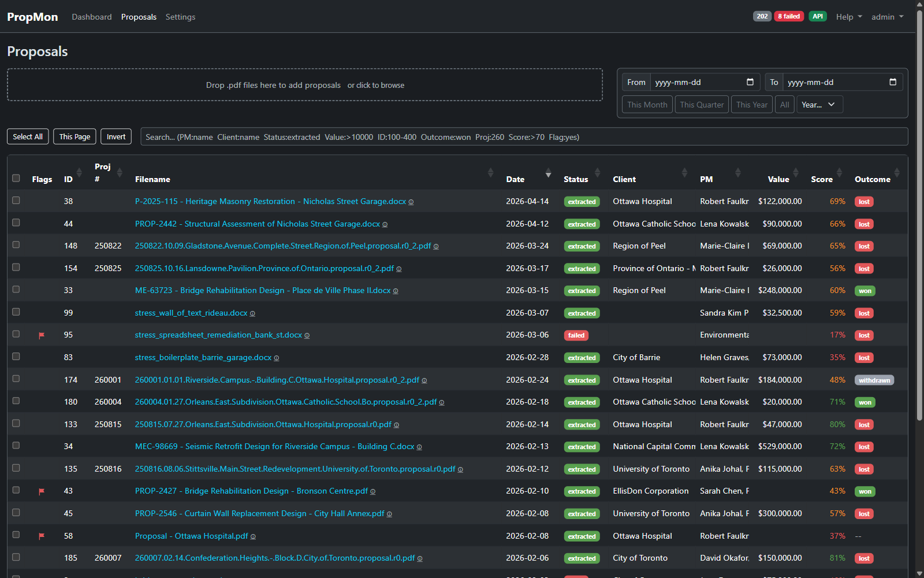Image resolution: width=924 pixels, height=578 pixels.
Task: Select checkbox for row ID 174
Action: (16, 379)
